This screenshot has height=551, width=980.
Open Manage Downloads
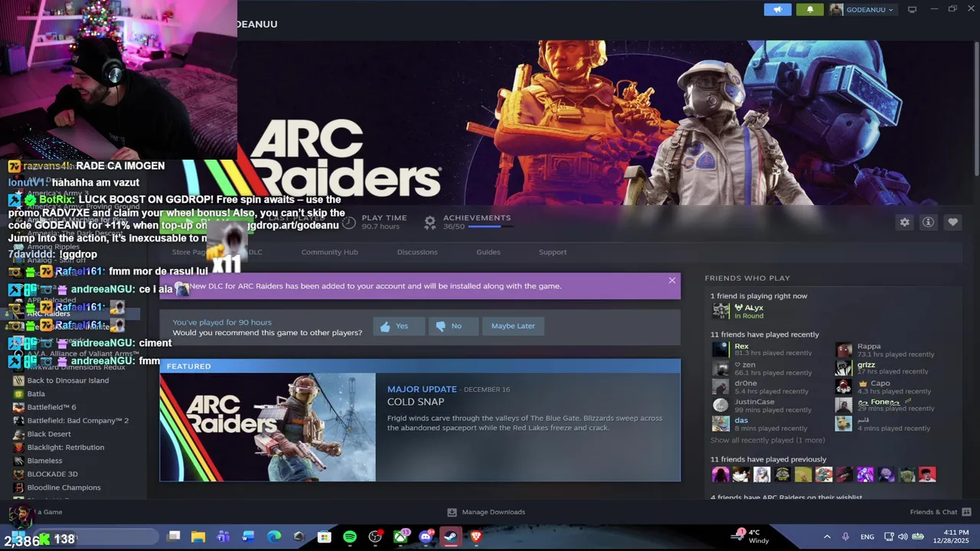[x=486, y=512]
